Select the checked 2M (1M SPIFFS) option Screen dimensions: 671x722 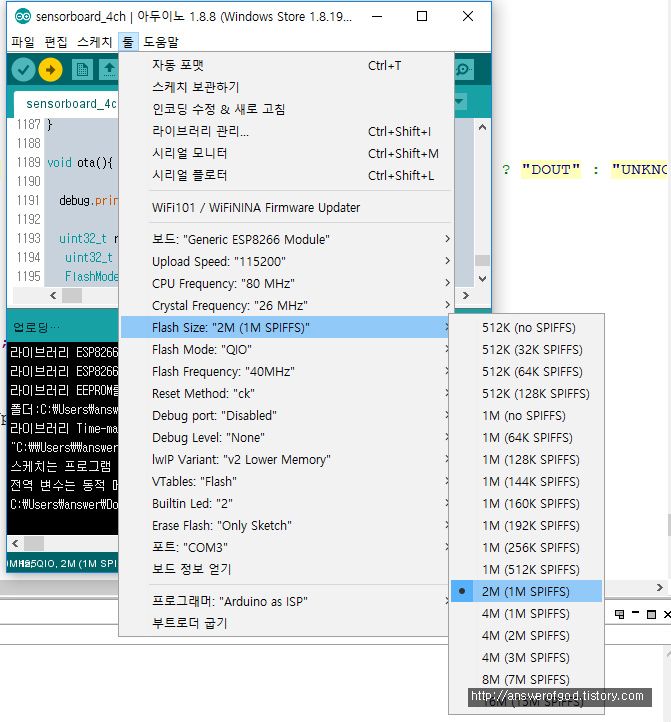[x=526, y=592]
